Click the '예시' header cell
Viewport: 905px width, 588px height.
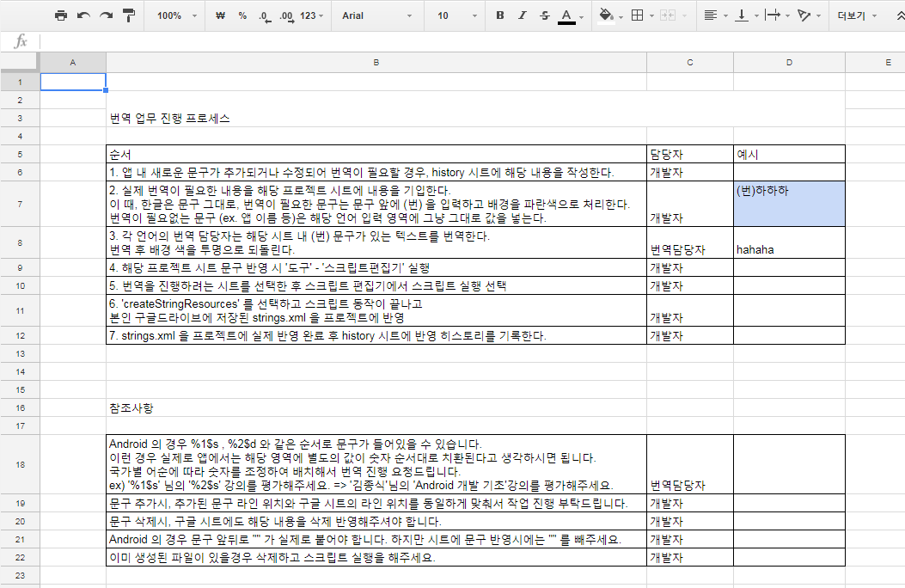[x=789, y=154]
